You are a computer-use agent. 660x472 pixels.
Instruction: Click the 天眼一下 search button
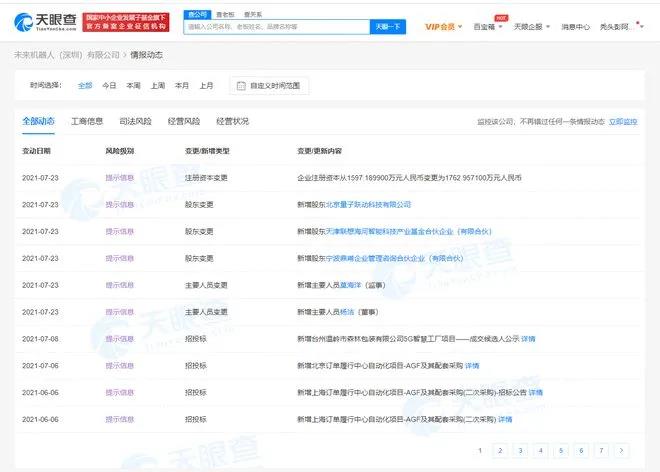pyautogui.click(x=390, y=27)
